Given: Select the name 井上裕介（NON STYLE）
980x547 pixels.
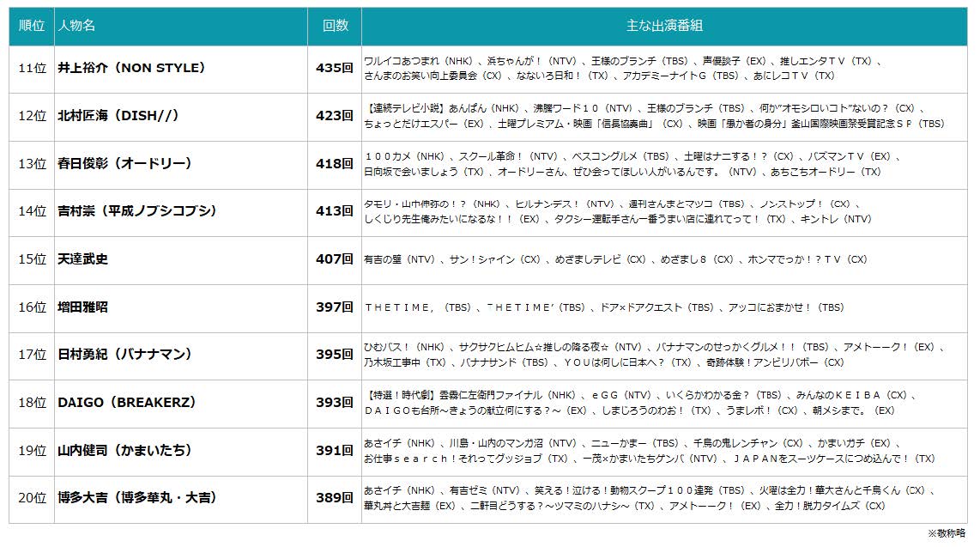Looking at the screenshot, I should tap(131, 68).
